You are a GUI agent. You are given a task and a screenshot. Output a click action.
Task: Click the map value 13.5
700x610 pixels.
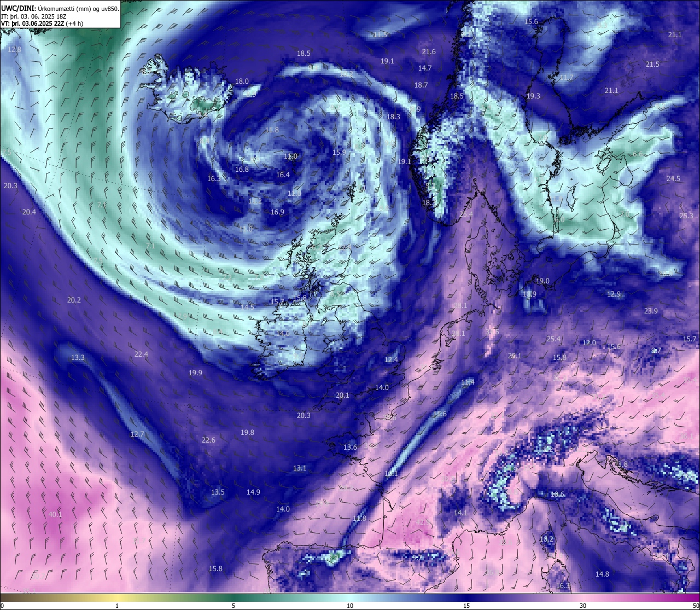pos(218,492)
